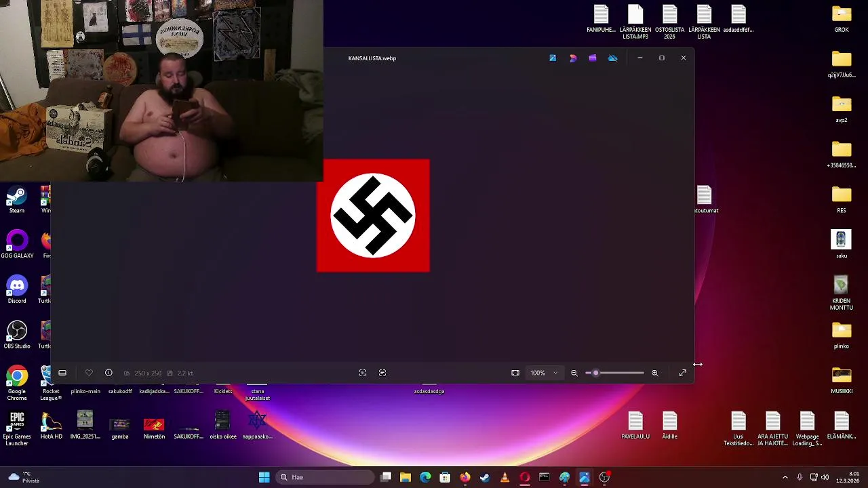The width and height of the screenshot is (868, 488).
Task: Select the OBS Studio desktop shortcut
Action: coord(17,335)
